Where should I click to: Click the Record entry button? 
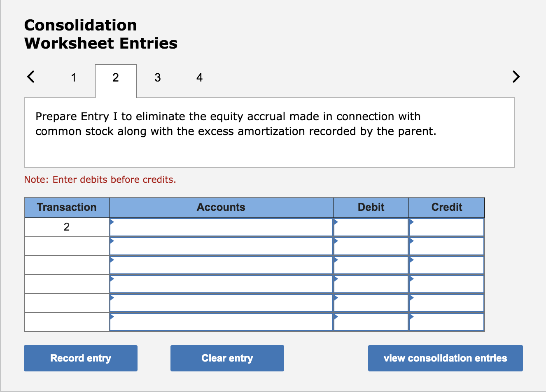[81, 358]
